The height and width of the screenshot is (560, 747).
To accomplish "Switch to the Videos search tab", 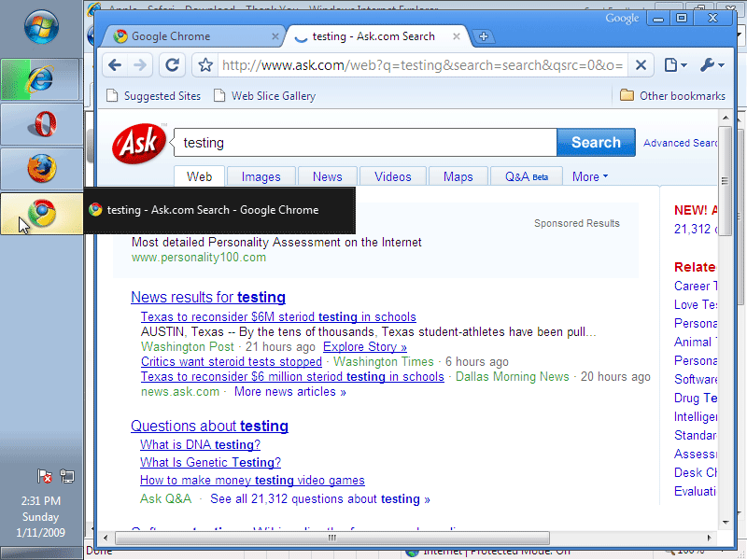I will coord(392,176).
